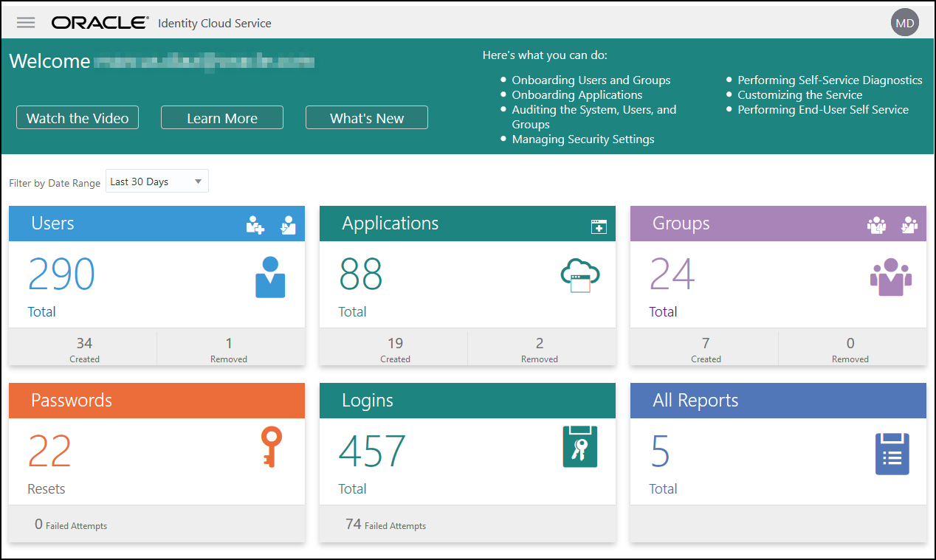
Task: Select the 74 Failed Attempts stat on Logins
Action: (x=387, y=525)
